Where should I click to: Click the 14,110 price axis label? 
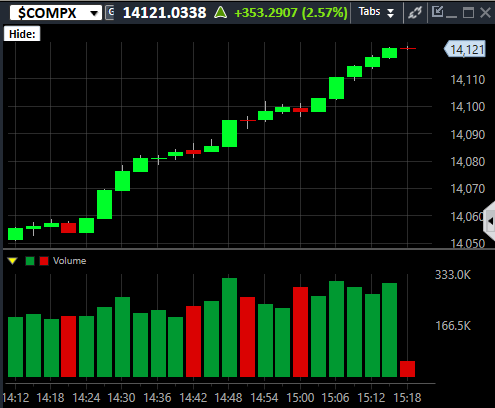point(467,80)
